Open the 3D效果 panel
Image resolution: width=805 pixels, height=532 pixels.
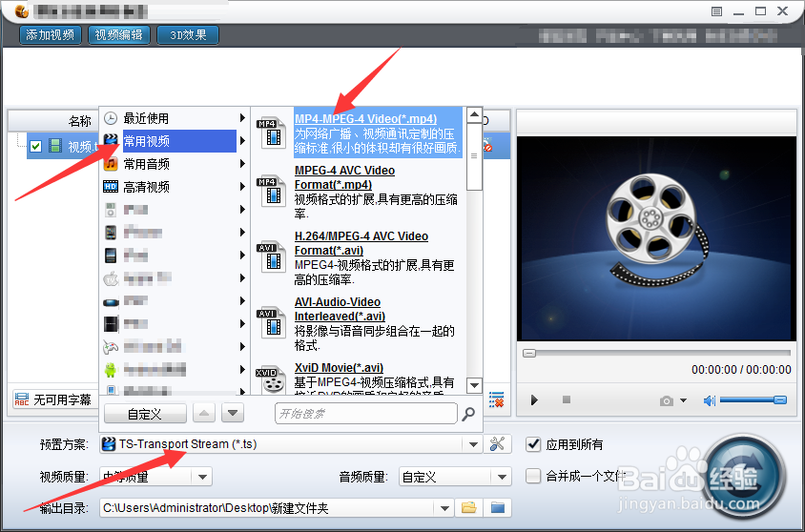(x=188, y=35)
